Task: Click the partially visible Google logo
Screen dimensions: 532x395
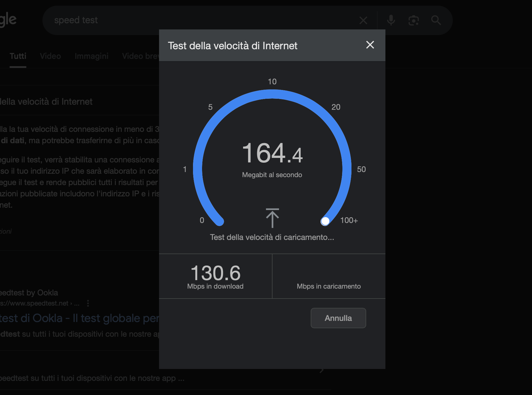Action: point(8,19)
